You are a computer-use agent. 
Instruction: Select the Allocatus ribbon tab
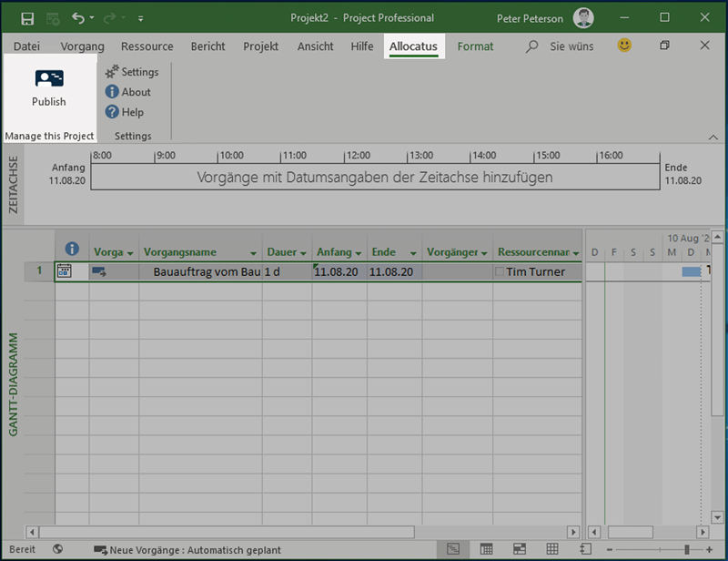click(413, 46)
